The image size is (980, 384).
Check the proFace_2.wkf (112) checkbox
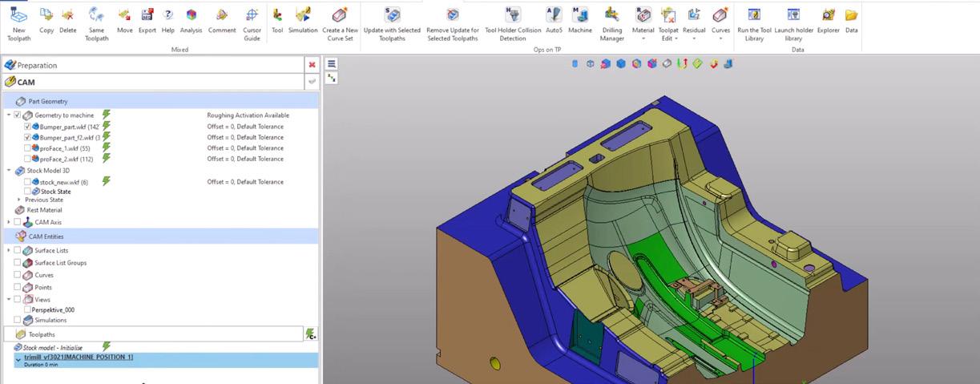(28, 159)
